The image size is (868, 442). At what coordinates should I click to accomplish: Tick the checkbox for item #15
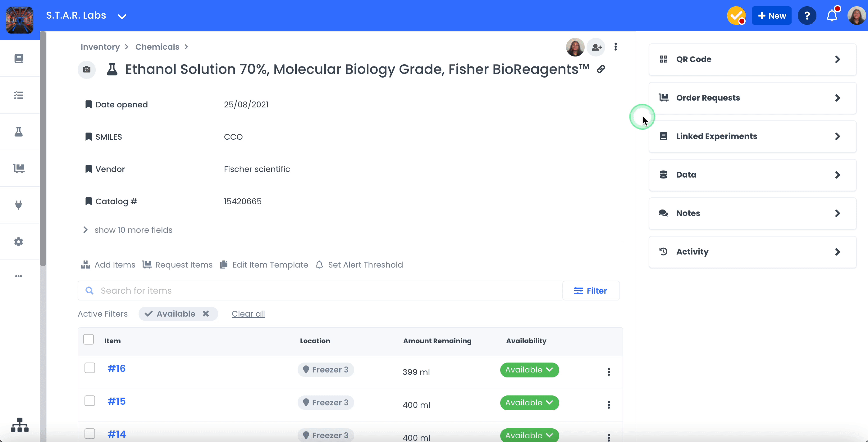[90, 401]
